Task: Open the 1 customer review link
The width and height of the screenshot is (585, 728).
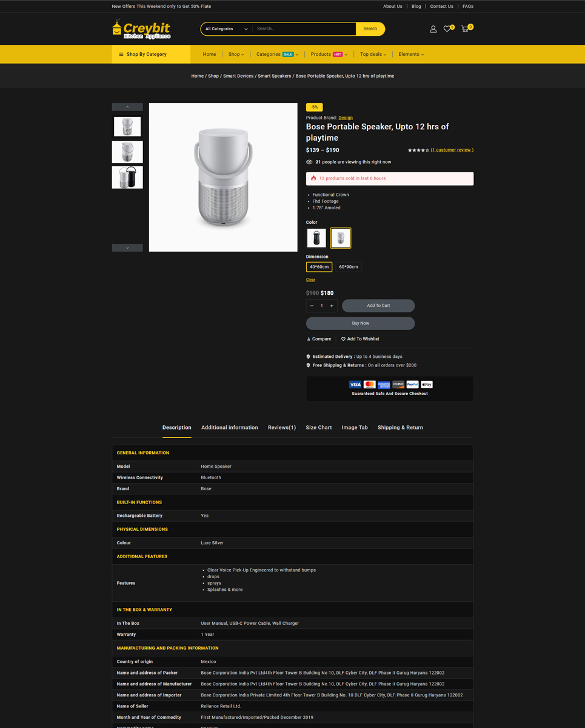Action: pos(452,150)
